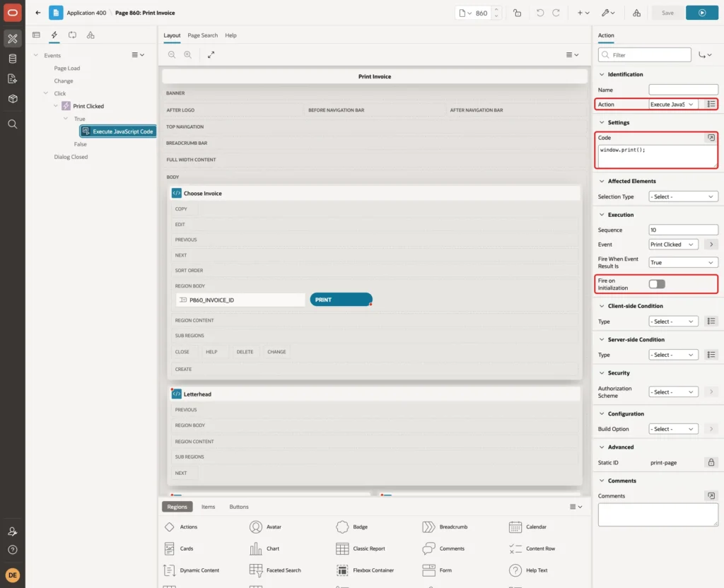Select the Print Clicked dynamic action
Screen dimensions: 724x588
tap(88, 106)
